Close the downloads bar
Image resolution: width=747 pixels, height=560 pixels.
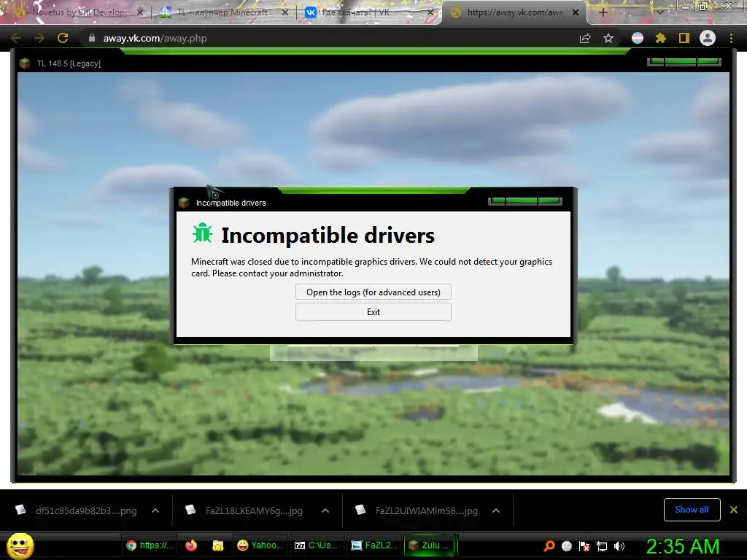[x=734, y=510]
